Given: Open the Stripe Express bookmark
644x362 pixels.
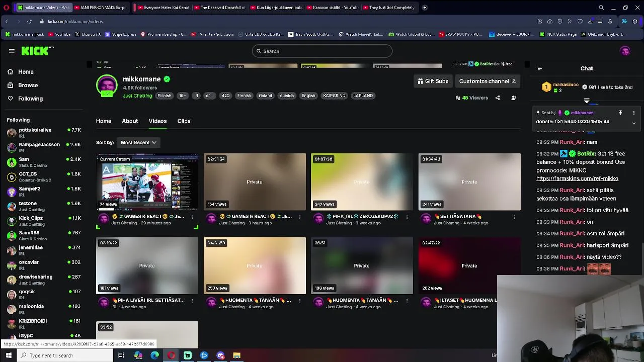Looking at the screenshot, I should 120,34.
